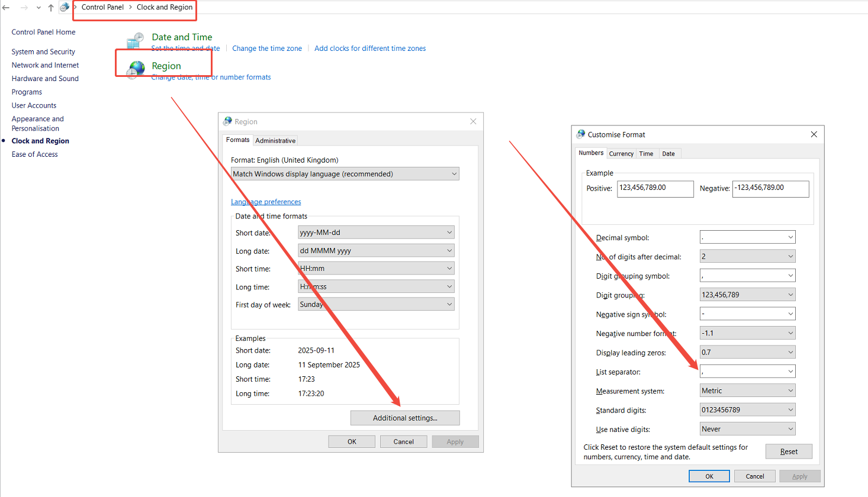Switch to the Administrative tab
The width and height of the screenshot is (868, 497).
click(275, 141)
